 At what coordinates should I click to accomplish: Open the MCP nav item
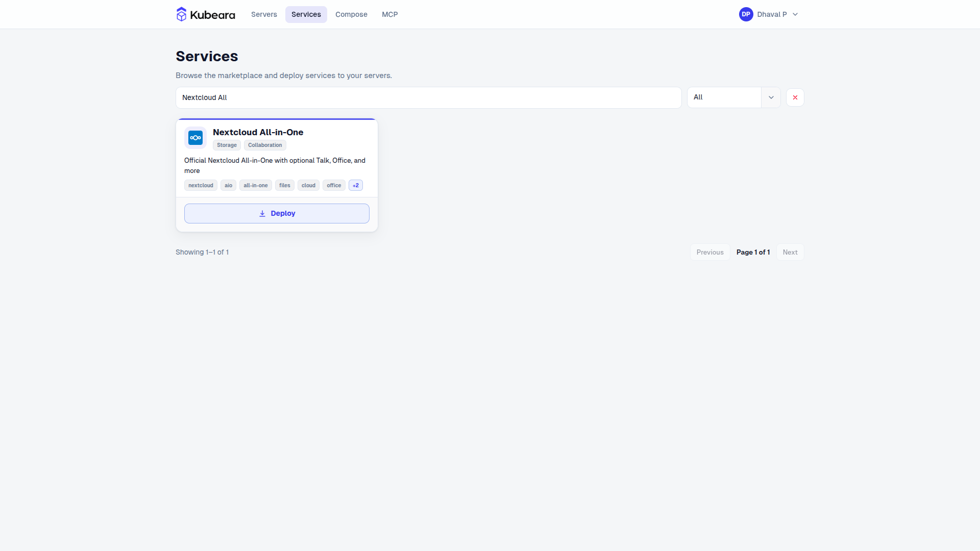coord(390,14)
